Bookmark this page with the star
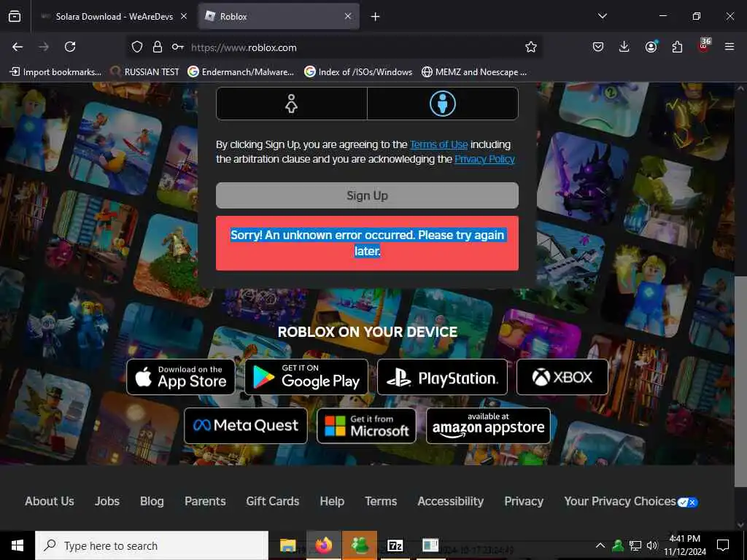747x560 pixels. coord(531,47)
